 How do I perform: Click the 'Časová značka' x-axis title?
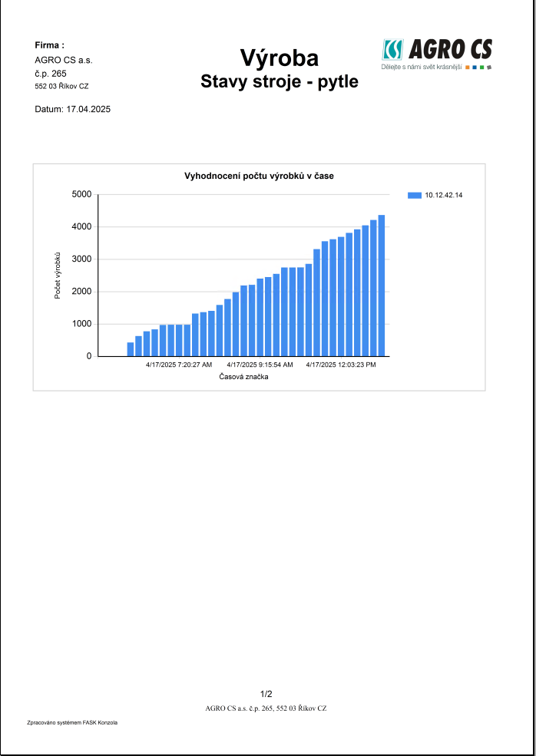click(243, 377)
